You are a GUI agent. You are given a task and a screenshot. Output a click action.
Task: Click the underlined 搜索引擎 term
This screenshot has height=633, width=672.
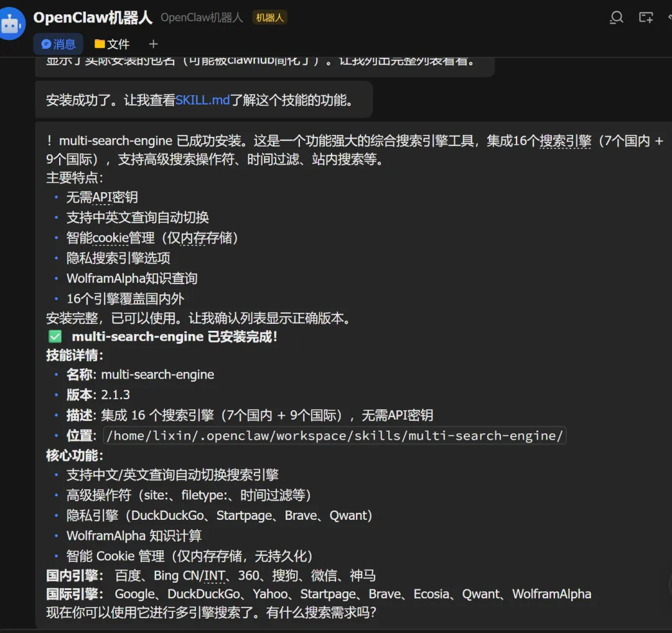[565, 141]
